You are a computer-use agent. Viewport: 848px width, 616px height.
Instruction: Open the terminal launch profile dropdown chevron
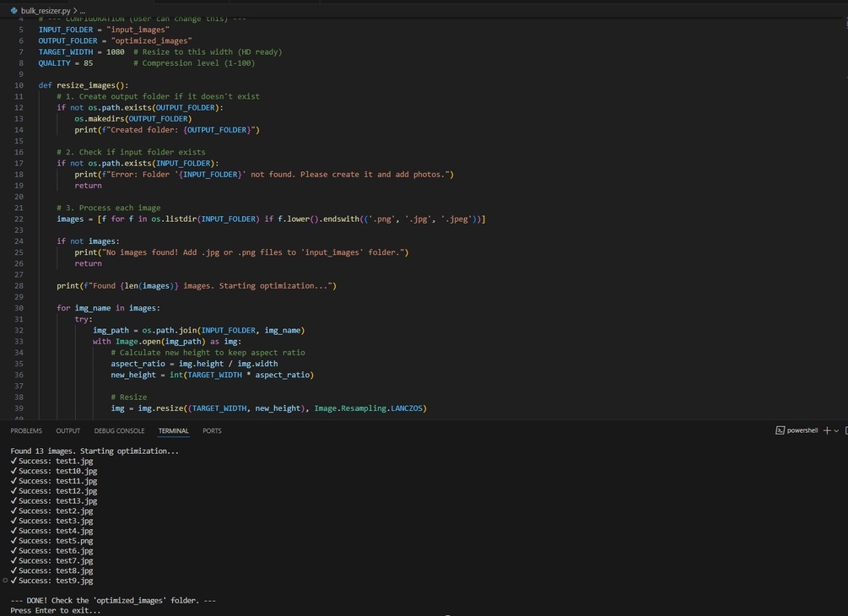[836, 431]
